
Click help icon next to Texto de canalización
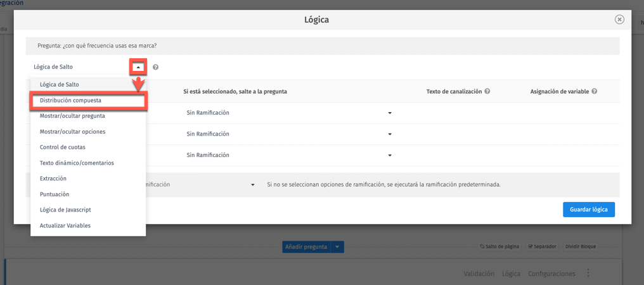coord(487,91)
